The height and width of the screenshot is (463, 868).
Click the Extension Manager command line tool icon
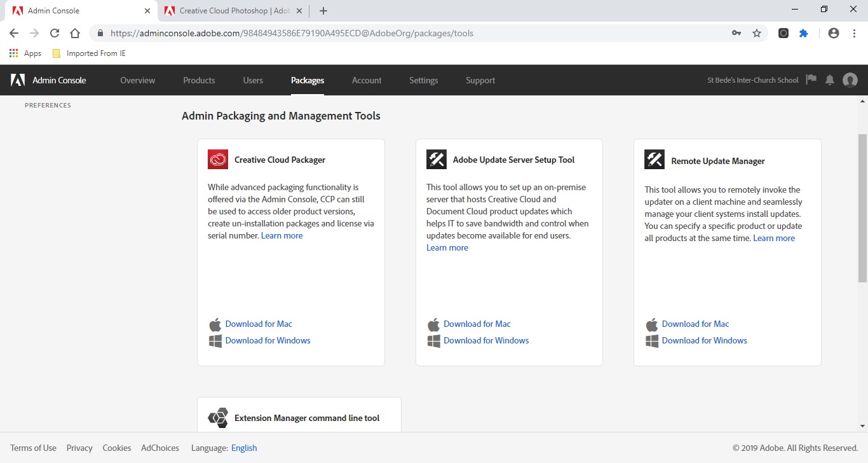[218, 418]
